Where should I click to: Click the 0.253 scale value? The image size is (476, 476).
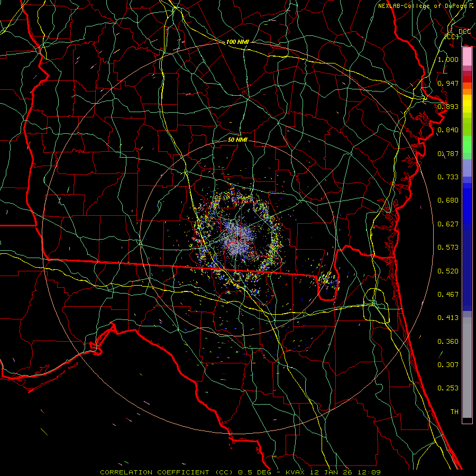click(448, 388)
